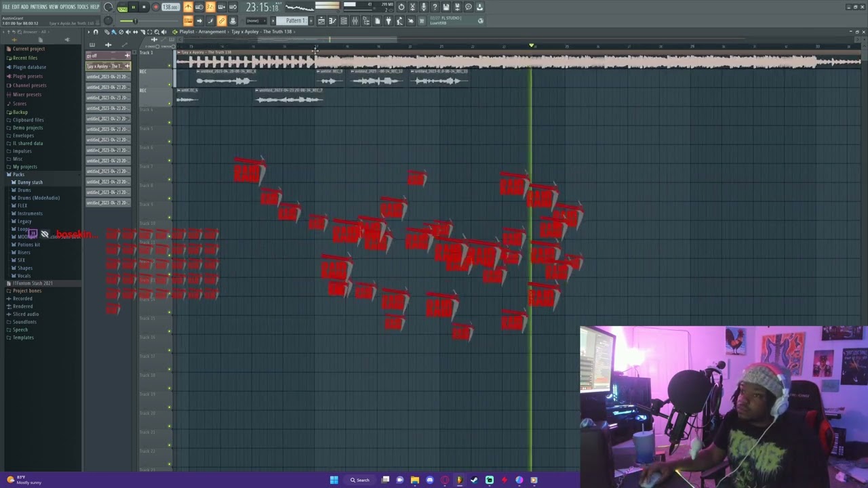Open the EDIT menu

click(x=16, y=7)
